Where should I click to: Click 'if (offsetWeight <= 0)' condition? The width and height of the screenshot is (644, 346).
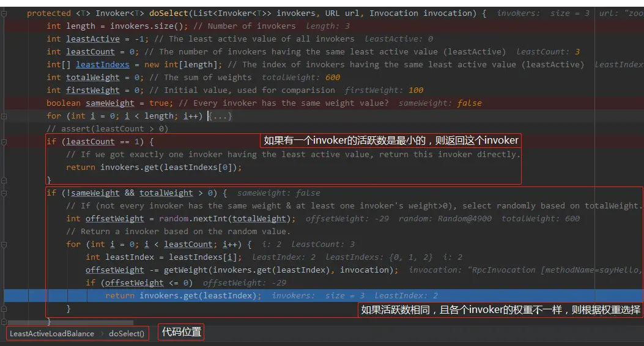tap(139, 283)
